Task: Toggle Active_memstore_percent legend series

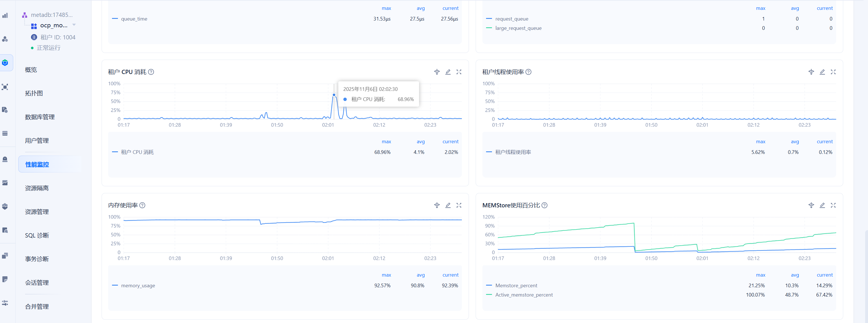Action: pyautogui.click(x=524, y=295)
